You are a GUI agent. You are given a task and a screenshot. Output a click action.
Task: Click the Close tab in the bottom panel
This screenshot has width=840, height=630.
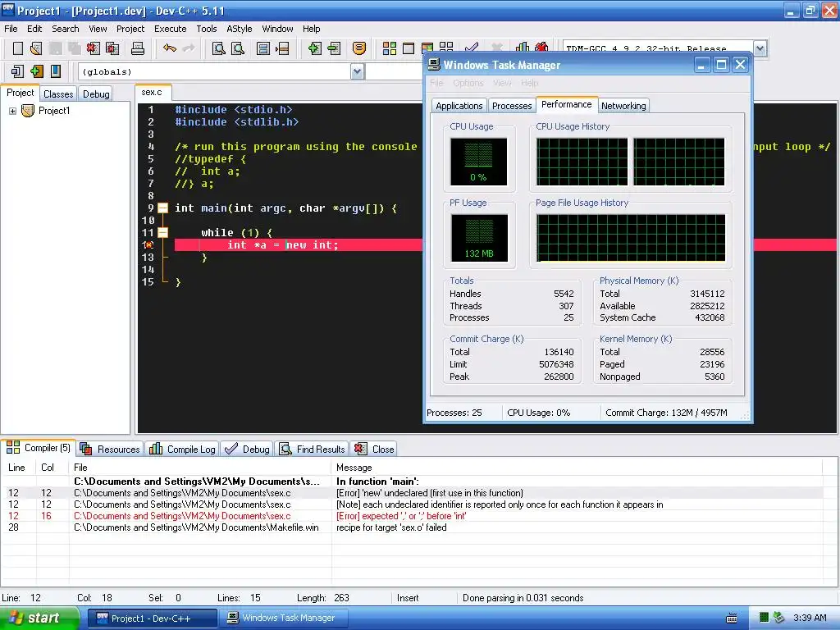pyautogui.click(x=374, y=449)
